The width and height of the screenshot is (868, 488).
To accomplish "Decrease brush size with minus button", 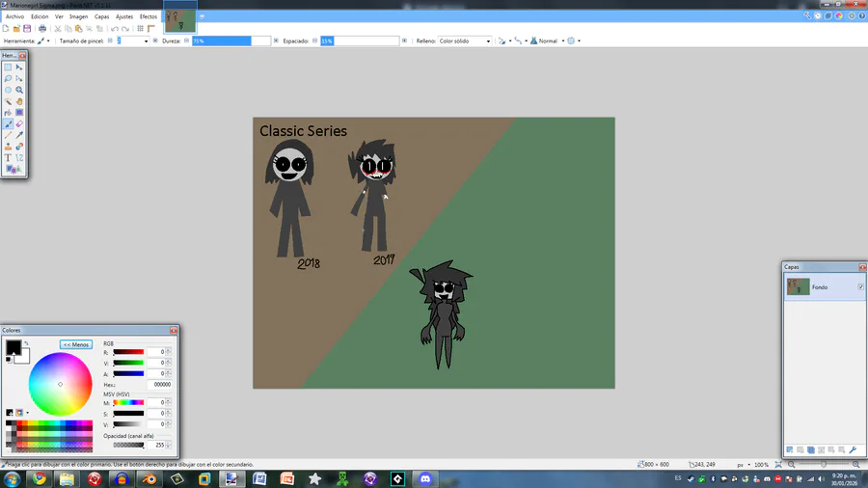I will click(110, 41).
